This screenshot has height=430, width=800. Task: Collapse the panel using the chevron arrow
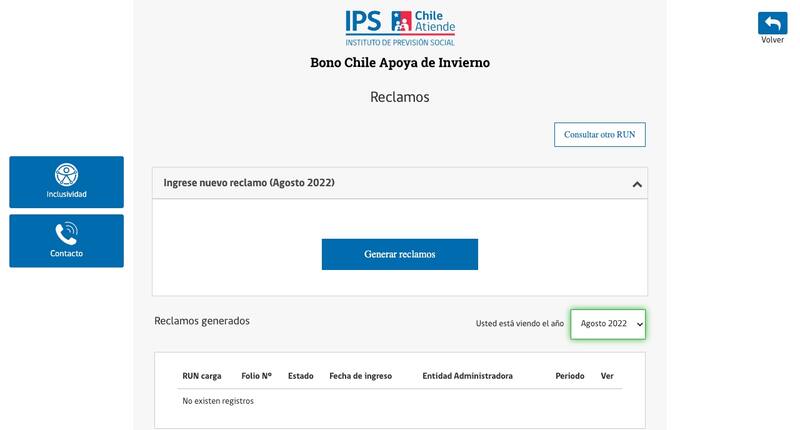(637, 184)
